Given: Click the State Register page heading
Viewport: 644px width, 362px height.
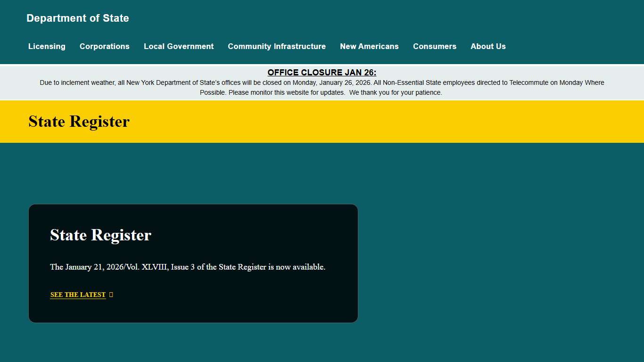Looking at the screenshot, I should tap(79, 121).
